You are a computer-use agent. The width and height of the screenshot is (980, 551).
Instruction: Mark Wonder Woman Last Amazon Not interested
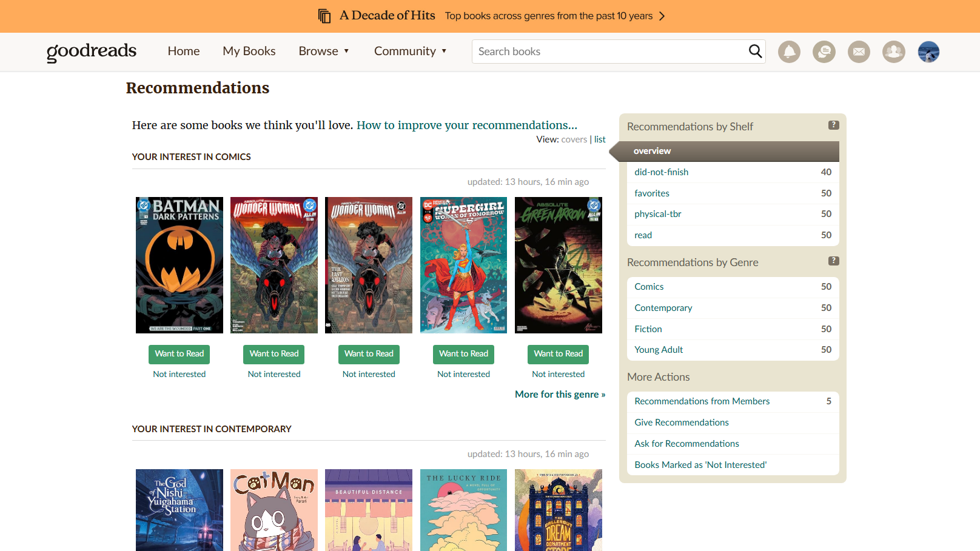coord(369,374)
